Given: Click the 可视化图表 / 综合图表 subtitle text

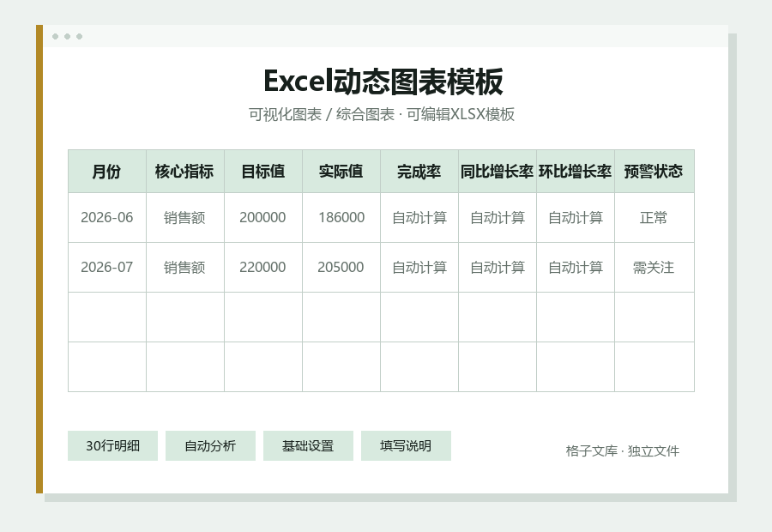Looking at the screenshot, I should pos(322,114).
